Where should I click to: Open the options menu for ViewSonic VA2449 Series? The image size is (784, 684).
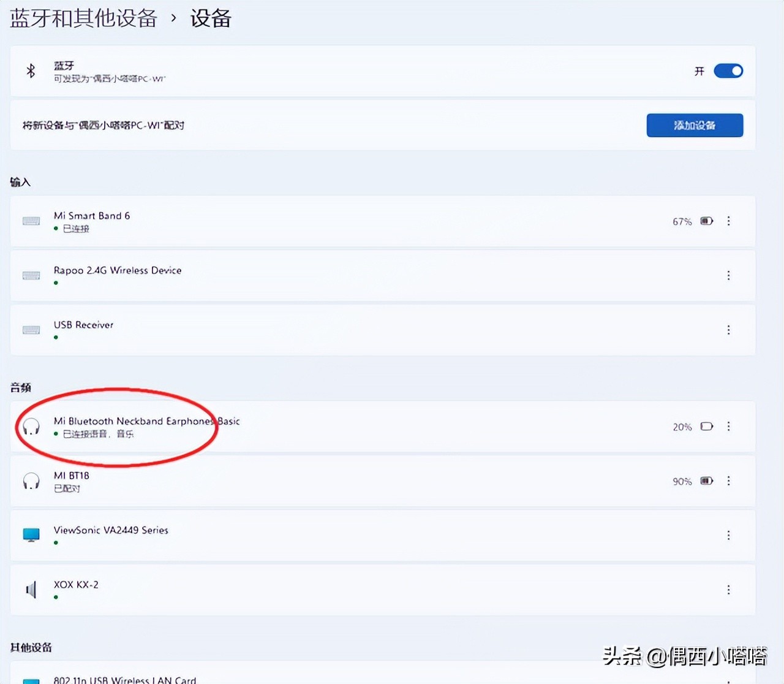(728, 534)
